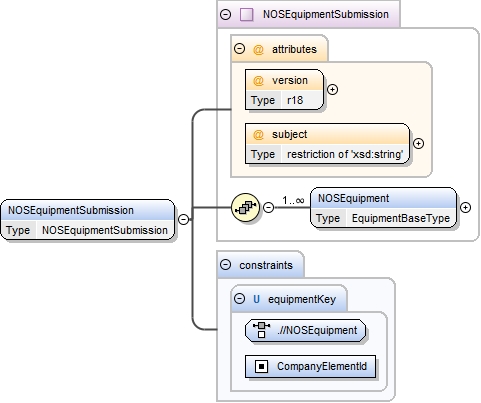Click the NOSEquipmentSubmission header title text

[326, 15]
